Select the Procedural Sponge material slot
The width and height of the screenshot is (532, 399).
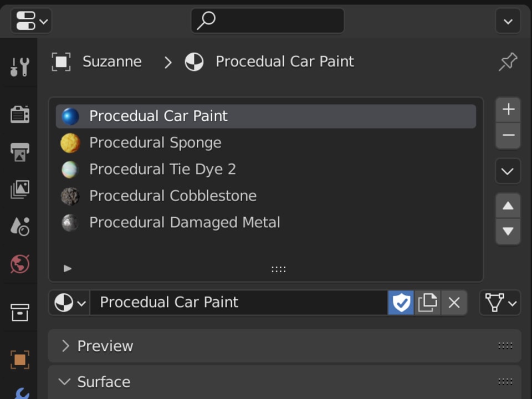[x=155, y=143]
